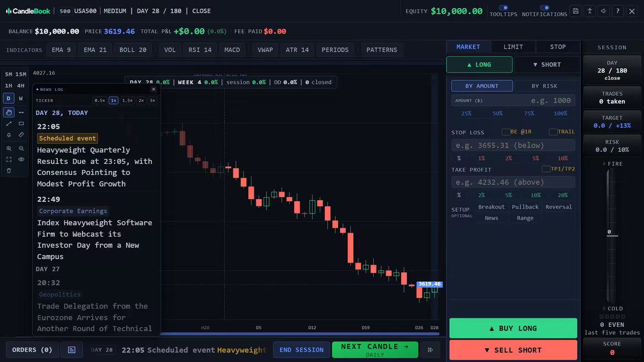Click the save floppy disk icon
The image size is (644, 362).
tap(575, 11)
